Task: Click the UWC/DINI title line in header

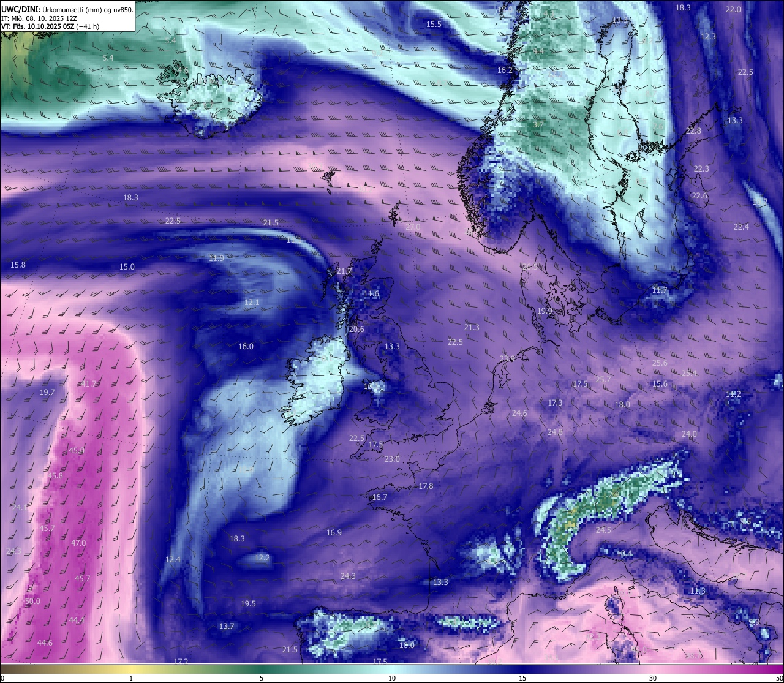Action: [67, 9]
